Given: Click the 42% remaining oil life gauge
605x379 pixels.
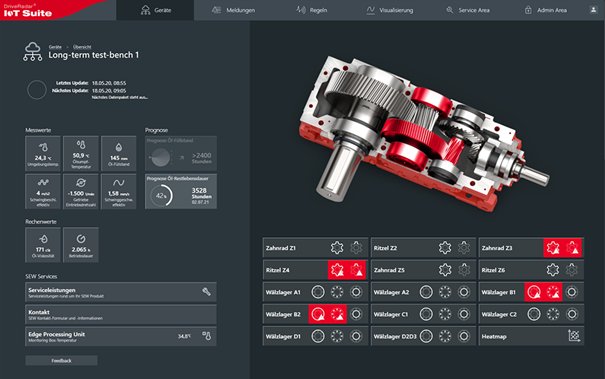Looking at the screenshot, I should [161, 195].
